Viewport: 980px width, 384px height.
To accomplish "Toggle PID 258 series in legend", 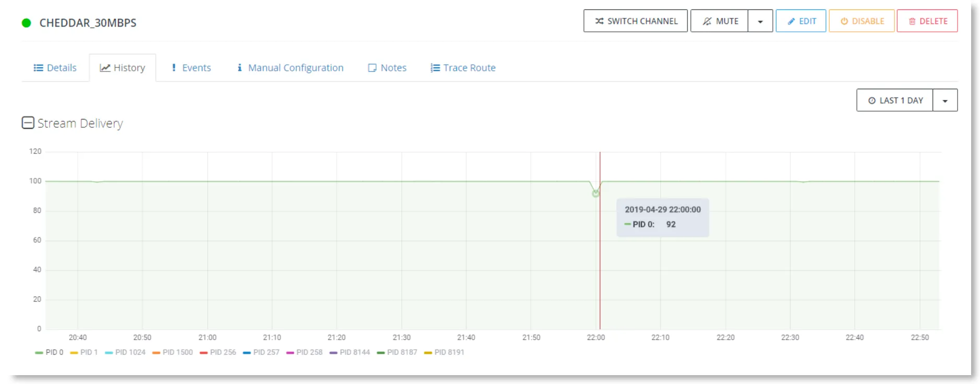I will [x=305, y=353].
